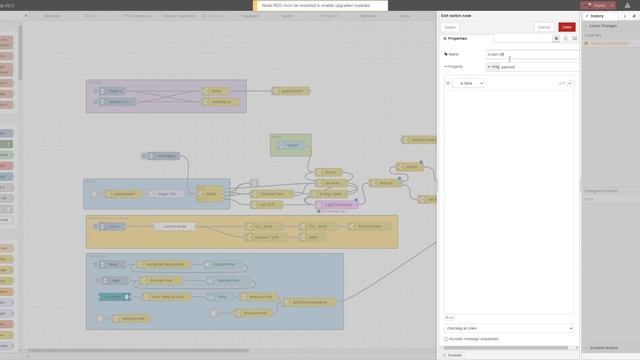
Task: Click the canvas horizontal scrollbar
Action: tap(138, 350)
